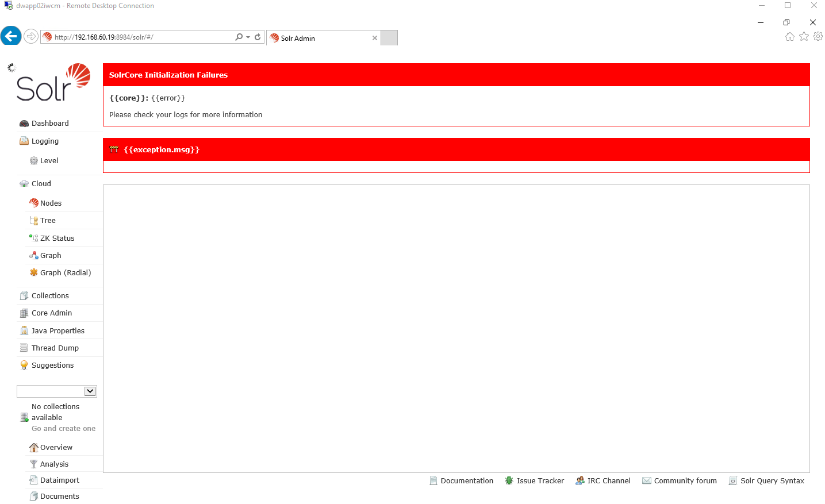
Task: Open Java Properties page
Action: point(58,330)
